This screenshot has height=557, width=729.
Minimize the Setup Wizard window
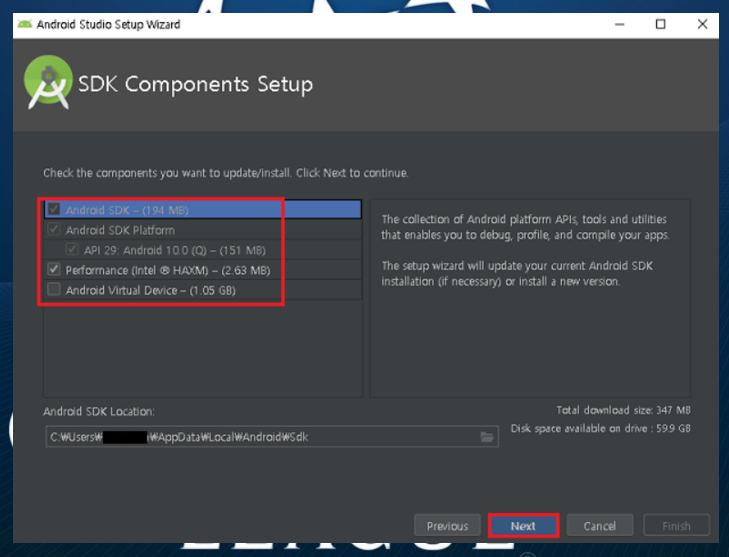(x=619, y=24)
